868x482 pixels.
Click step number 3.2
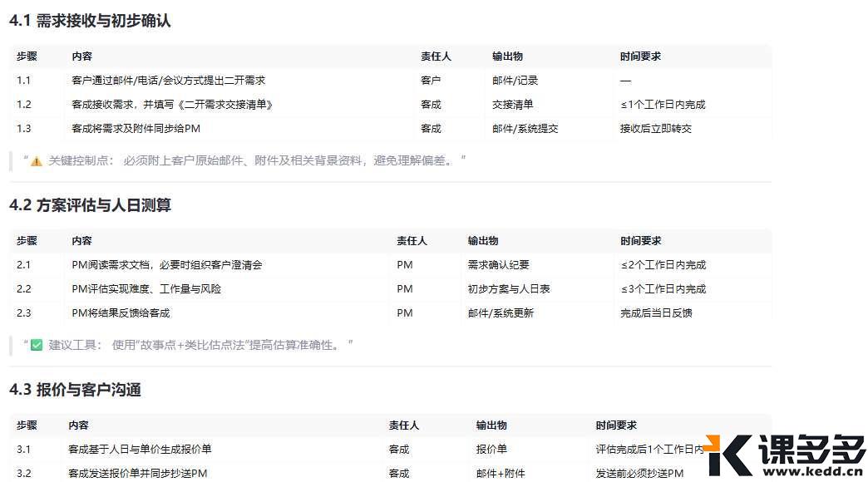[24, 473]
